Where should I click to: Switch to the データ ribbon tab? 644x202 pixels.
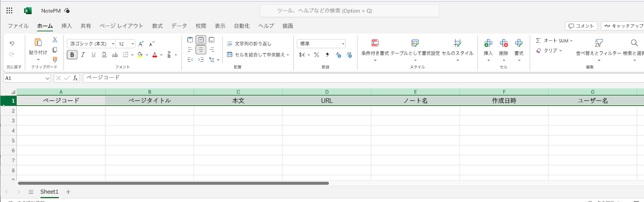[179, 26]
